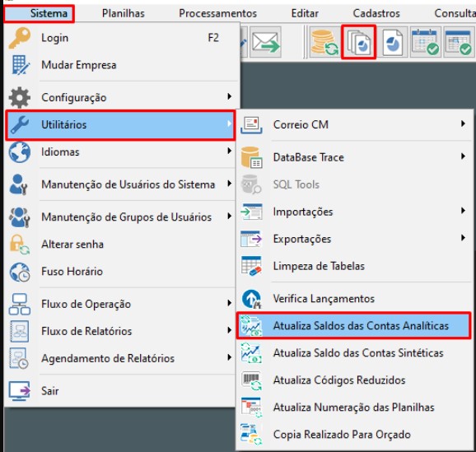Click the single document chart toolbar icon
Screen dimensions: 476x452
tap(393, 42)
